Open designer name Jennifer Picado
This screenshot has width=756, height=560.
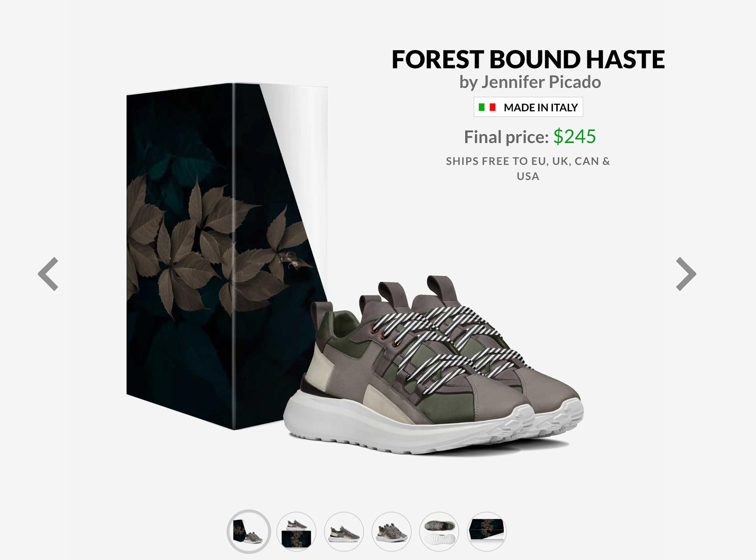pos(541,82)
